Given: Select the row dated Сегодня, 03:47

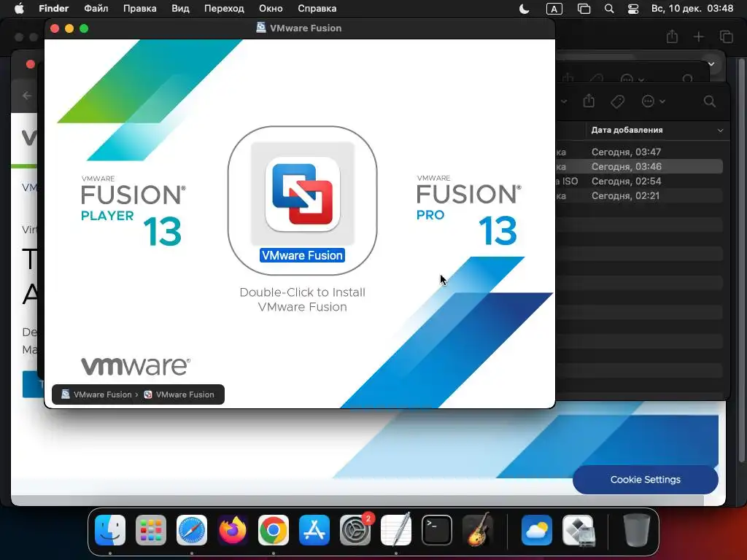Looking at the screenshot, I should coord(640,152).
